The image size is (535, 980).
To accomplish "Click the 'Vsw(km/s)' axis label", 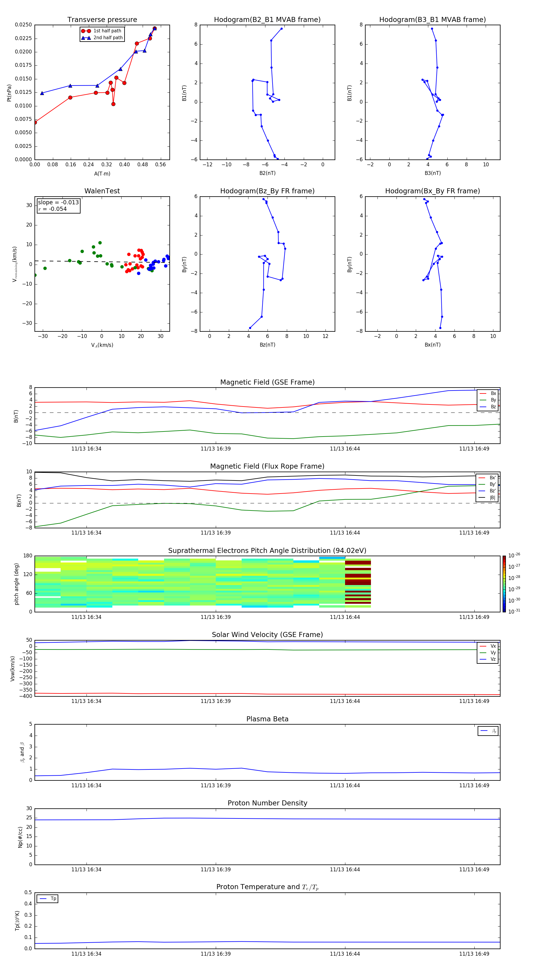I will (x=12, y=668).
